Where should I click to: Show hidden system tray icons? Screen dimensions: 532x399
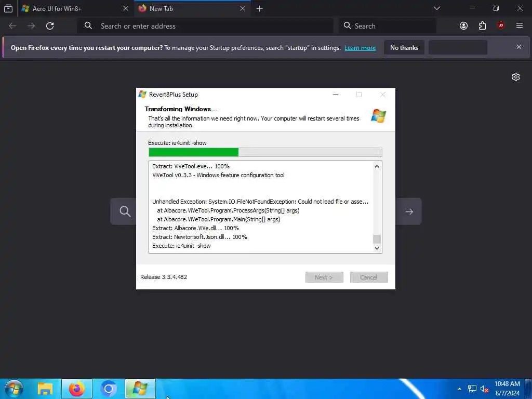[459, 389]
